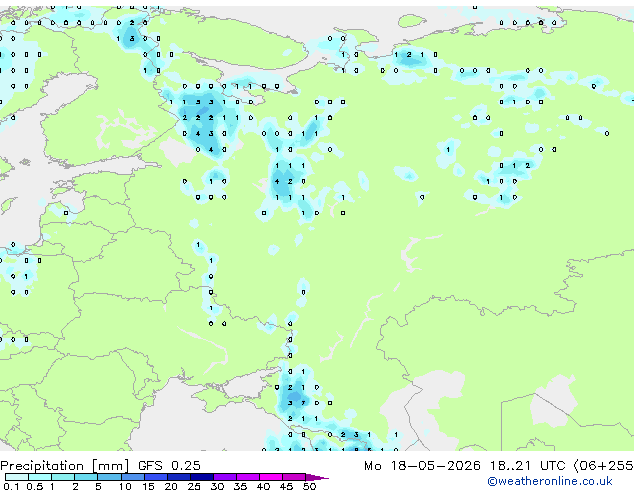Click the '18..21 UTC' time label
The height and width of the screenshot is (490, 634).
click(x=528, y=466)
